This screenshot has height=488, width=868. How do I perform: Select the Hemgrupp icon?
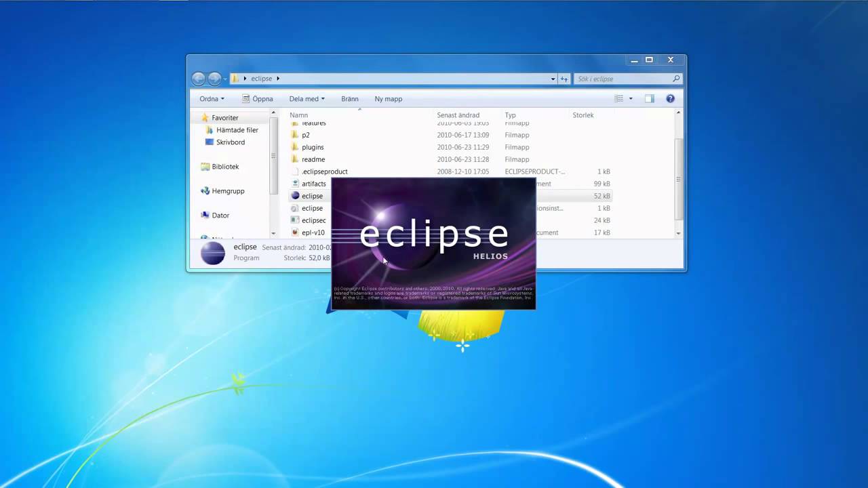[x=205, y=191]
